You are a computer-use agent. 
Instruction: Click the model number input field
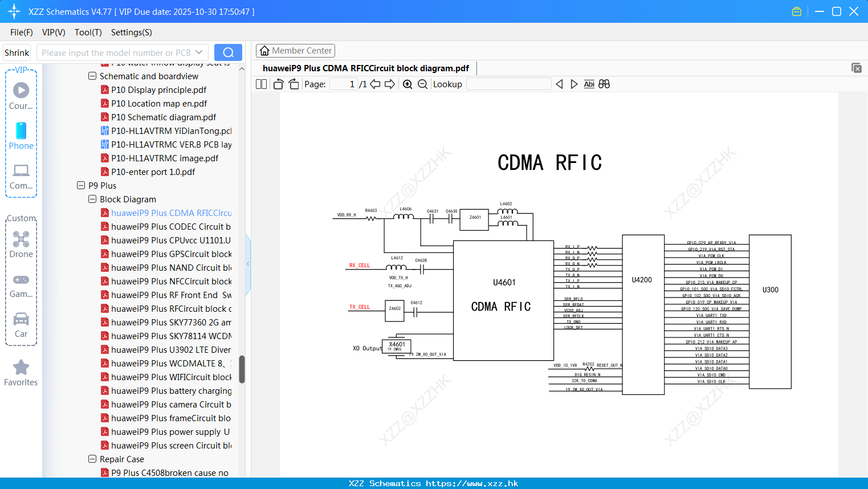116,52
